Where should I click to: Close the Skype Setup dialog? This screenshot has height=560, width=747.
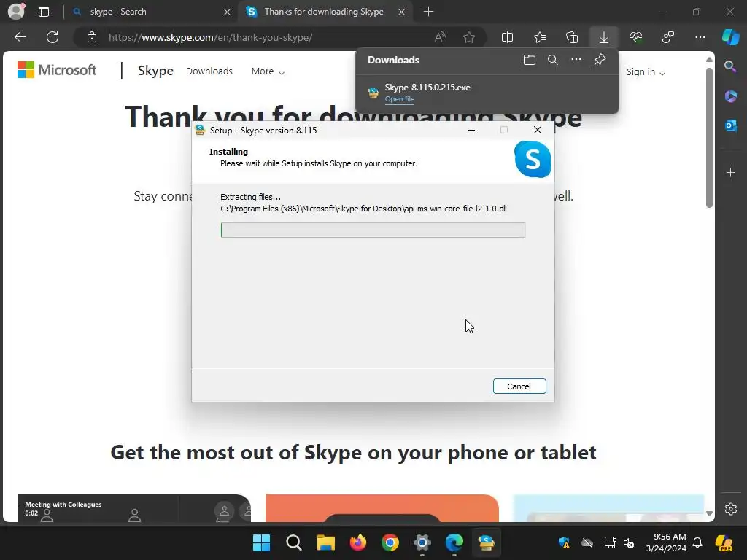coord(538,130)
